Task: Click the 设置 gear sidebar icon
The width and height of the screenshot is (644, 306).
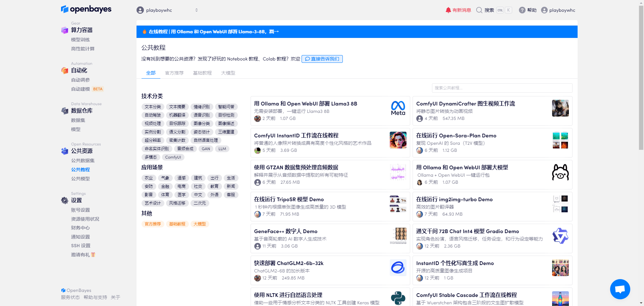Action: [x=65, y=201]
